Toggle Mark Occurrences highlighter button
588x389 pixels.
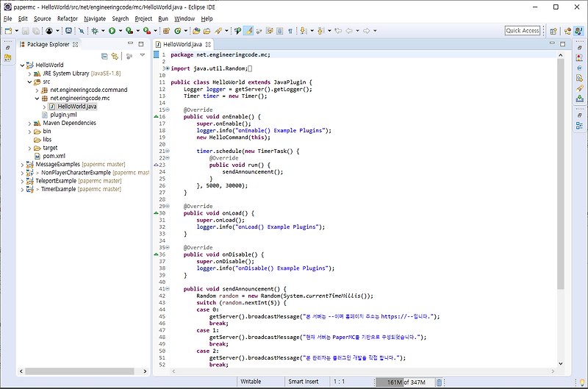point(248,31)
